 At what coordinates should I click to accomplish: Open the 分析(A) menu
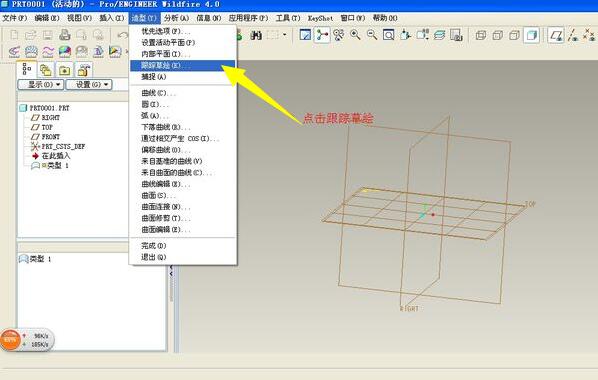click(177, 18)
